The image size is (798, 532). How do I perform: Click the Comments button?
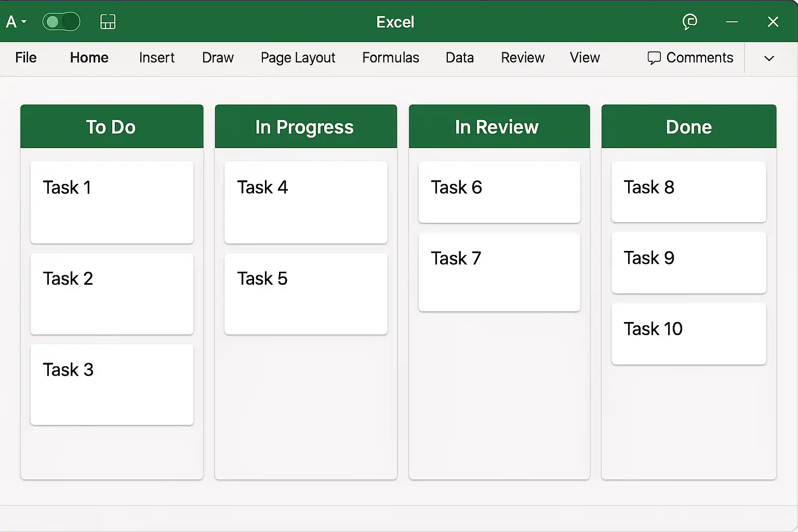pos(690,58)
